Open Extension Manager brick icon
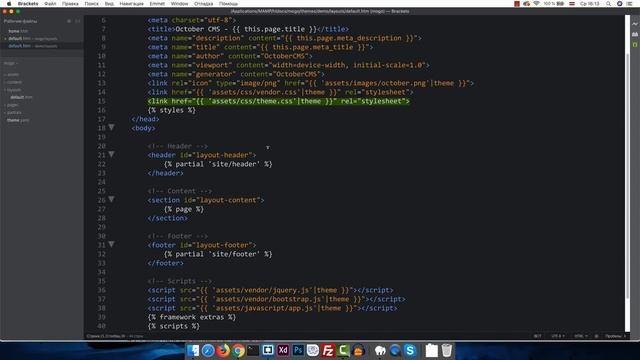The height and width of the screenshot is (360, 640). click(x=635, y=34)
